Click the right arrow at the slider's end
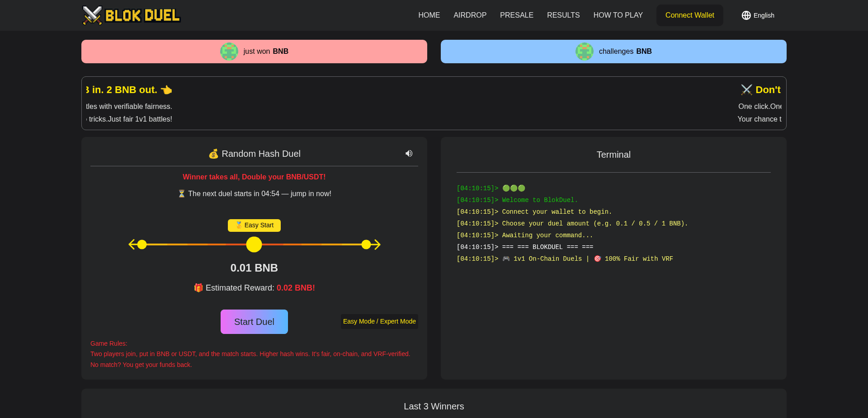This screenshot has height=418, width=868. coord(377,244)
